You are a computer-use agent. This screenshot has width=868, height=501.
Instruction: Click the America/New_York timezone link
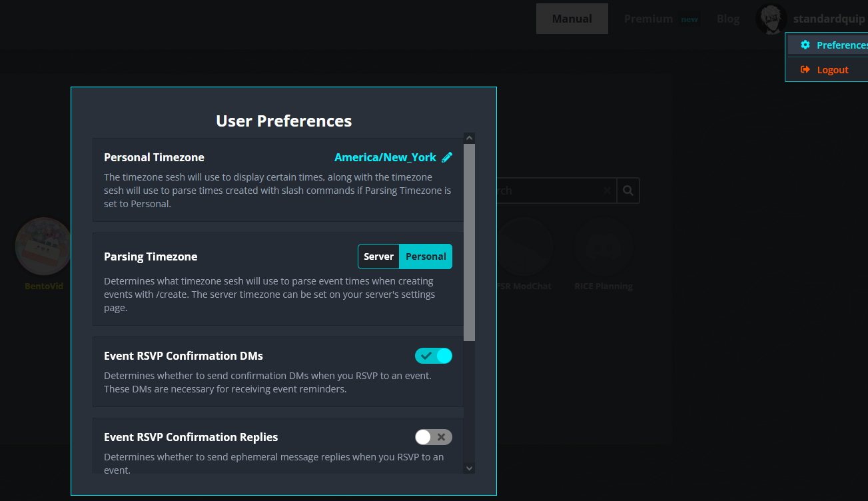tap(385, 157)
